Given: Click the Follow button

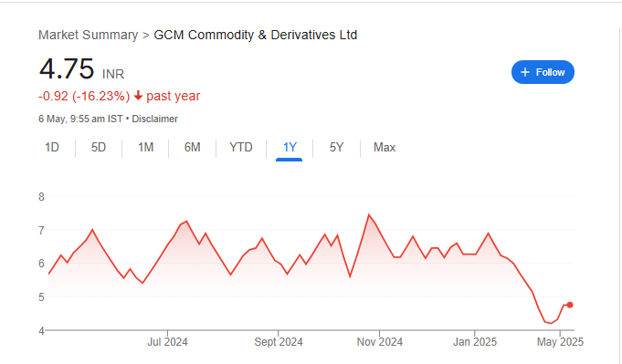Looking at the screenshot, I should coord(543,72).
